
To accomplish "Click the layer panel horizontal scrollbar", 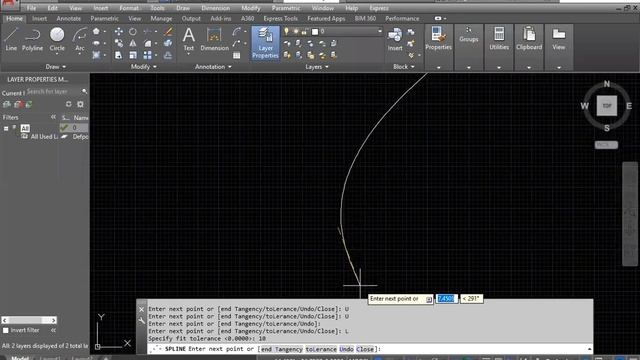I will 29,320.
